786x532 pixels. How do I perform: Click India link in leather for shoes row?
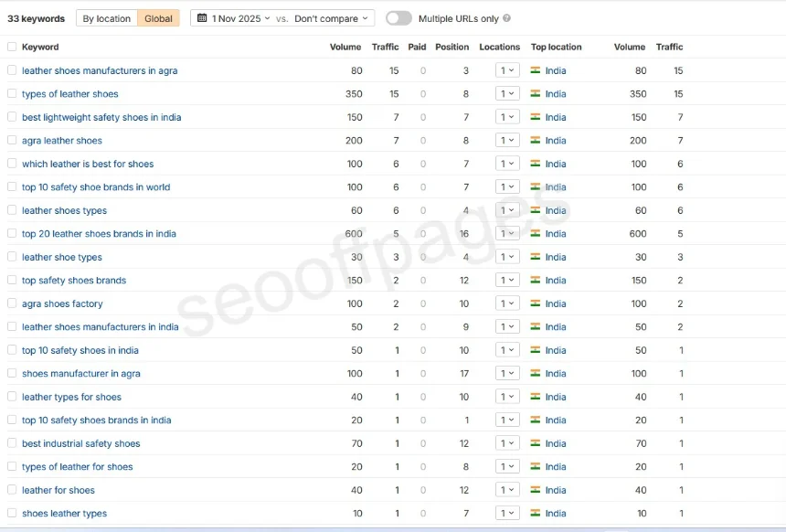pos(556,491)
